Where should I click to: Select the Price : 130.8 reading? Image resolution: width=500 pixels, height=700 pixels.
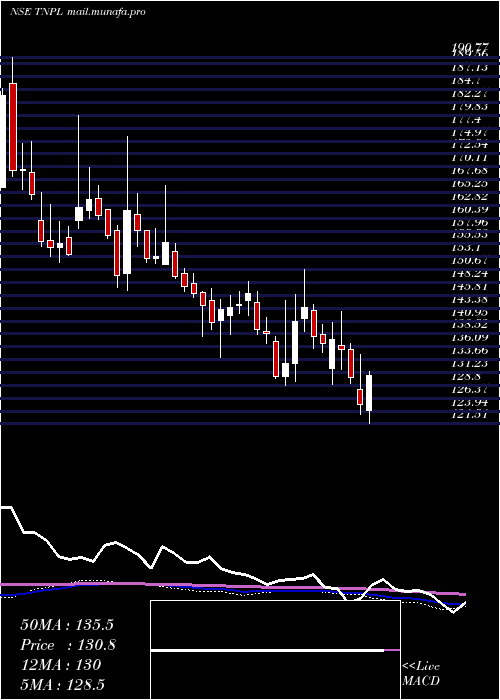(68, 645)
